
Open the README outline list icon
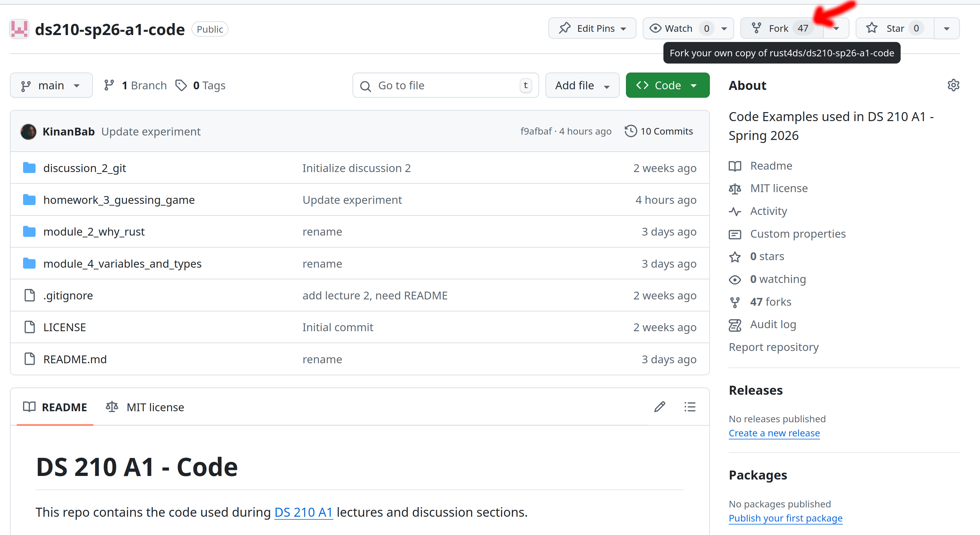689,407
